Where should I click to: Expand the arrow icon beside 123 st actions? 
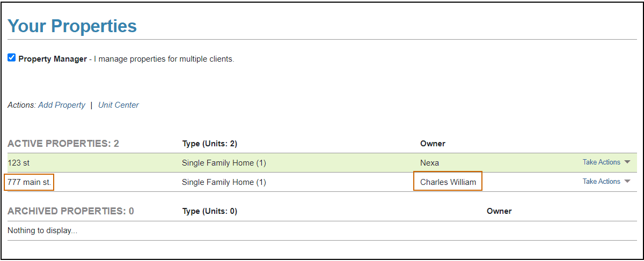627,162
